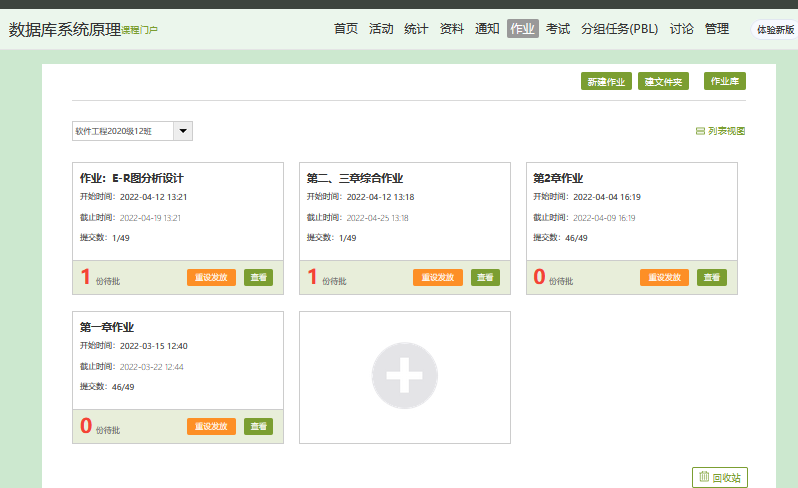
Task: Select the 软件工程2020级12班 class field
Action: 122,131
